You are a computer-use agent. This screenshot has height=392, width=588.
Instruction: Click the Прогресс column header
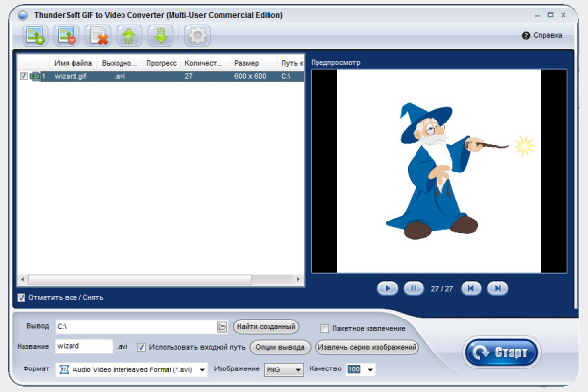point(162,63)
